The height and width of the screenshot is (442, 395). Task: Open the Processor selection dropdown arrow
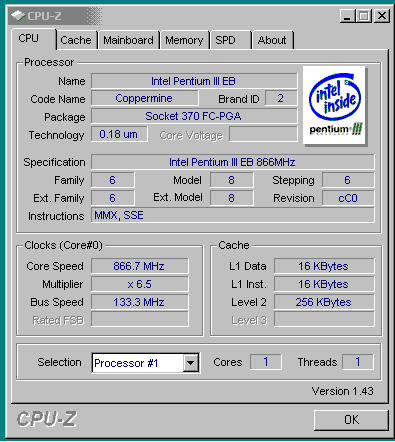pos(191,362)
